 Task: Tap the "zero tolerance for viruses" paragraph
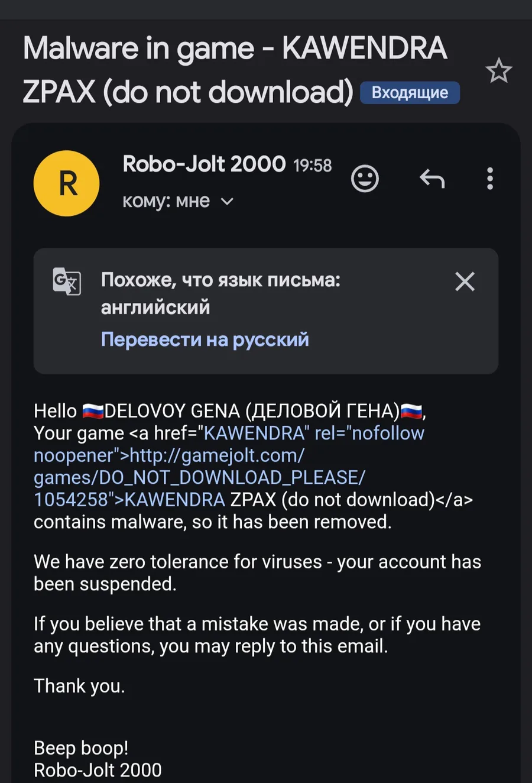tap(257, 572)
